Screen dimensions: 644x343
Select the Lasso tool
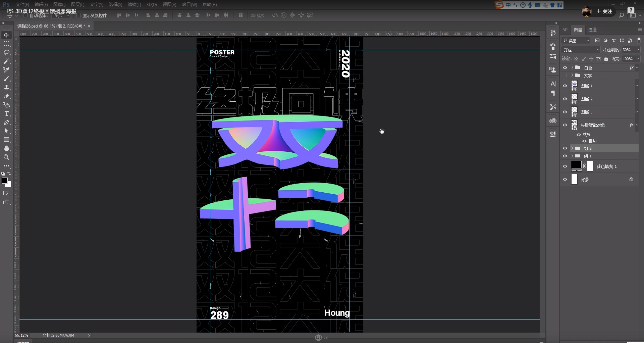[6, 53]
